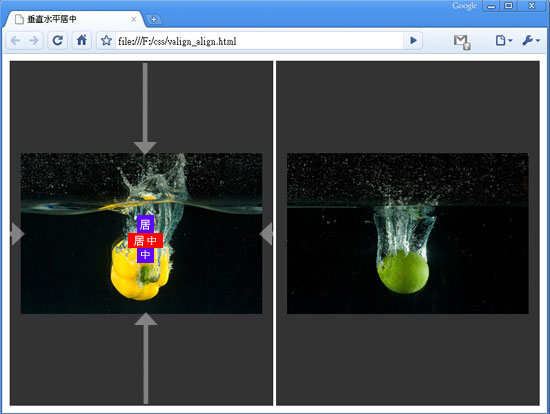Click the green lime splash image
Viewport: 550px width, 414px height.
[x=408, y=233]
